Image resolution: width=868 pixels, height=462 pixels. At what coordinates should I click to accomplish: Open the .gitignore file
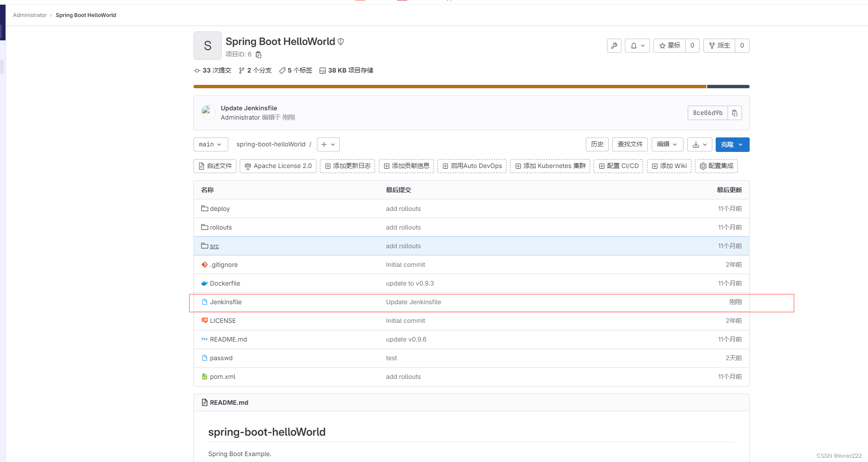(x=224, y=265)
